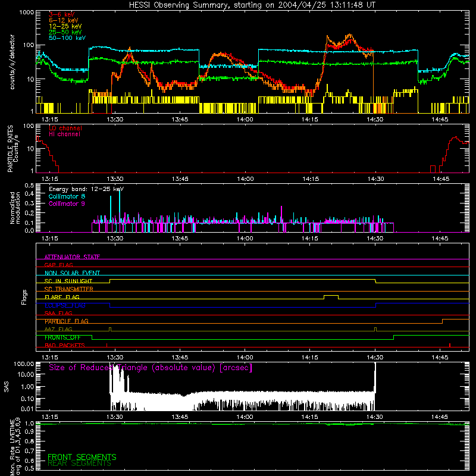Click the NON SOLAR EVENT flag label
This screenshot has height=476, width=476.
(72, 273)
